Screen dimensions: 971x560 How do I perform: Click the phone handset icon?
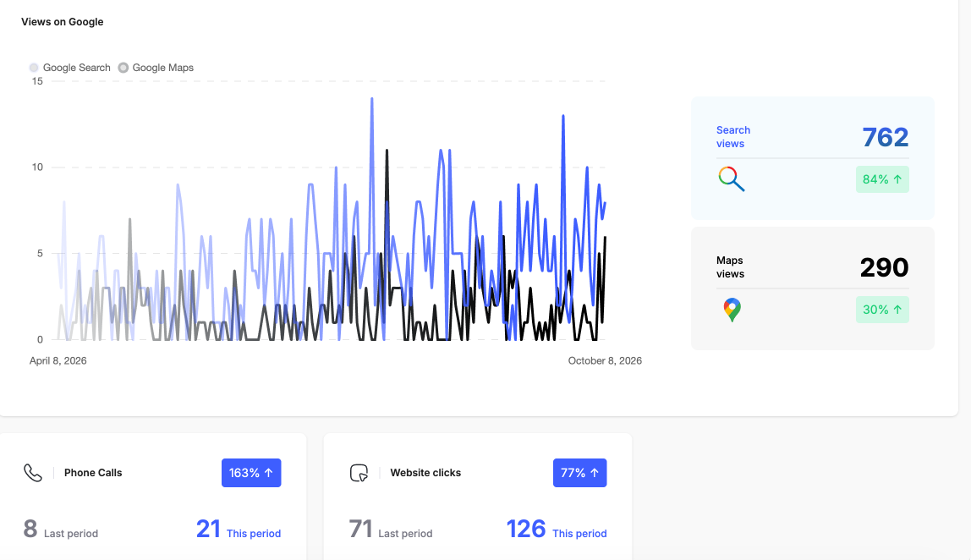click(33, 473)
